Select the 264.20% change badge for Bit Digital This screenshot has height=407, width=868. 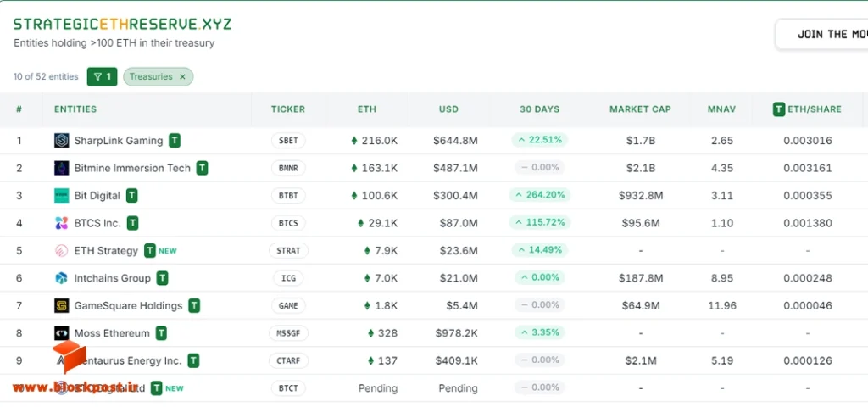pos(540,195)
